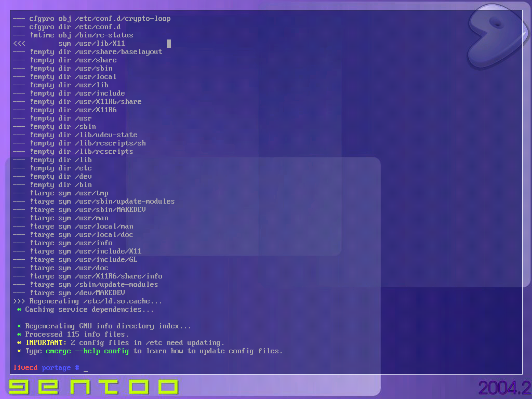Click the white block after /usr/lib/X11
Viewport: 532px width, 399px height.
click(x=169, y=44)
